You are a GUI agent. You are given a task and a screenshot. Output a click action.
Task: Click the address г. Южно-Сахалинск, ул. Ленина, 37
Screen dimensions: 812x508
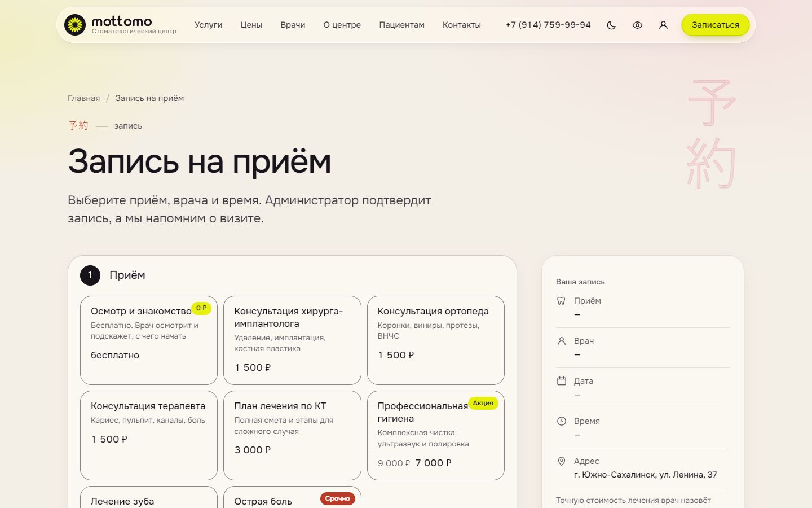645,475
